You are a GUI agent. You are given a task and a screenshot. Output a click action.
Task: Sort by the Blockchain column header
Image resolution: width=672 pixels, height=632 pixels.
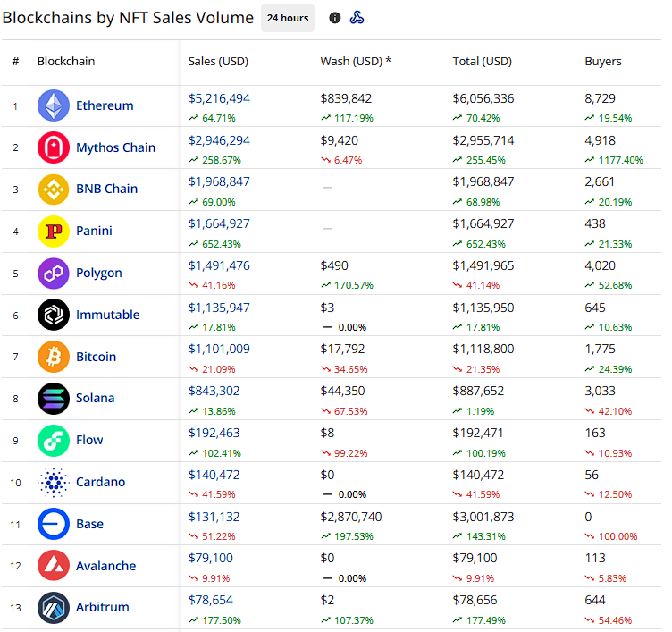pyautogui.click(x=66, y=62)
